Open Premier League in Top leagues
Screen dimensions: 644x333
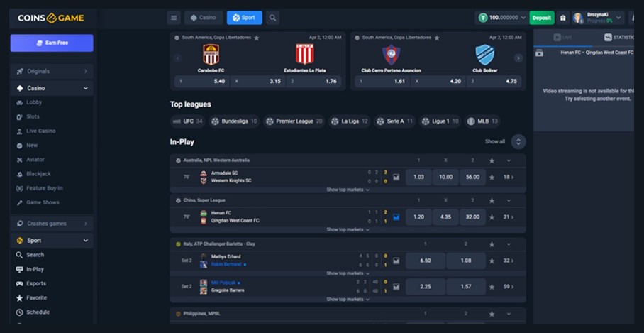point(294,121)
